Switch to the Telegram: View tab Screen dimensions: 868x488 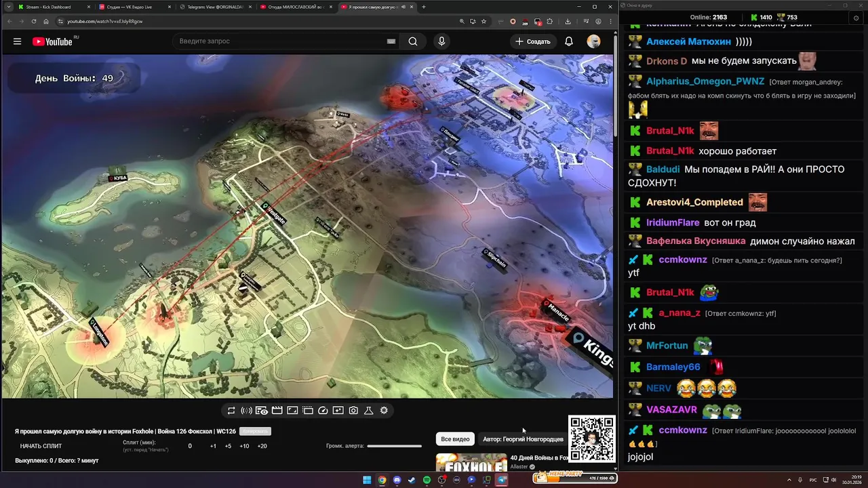(216, 7)
